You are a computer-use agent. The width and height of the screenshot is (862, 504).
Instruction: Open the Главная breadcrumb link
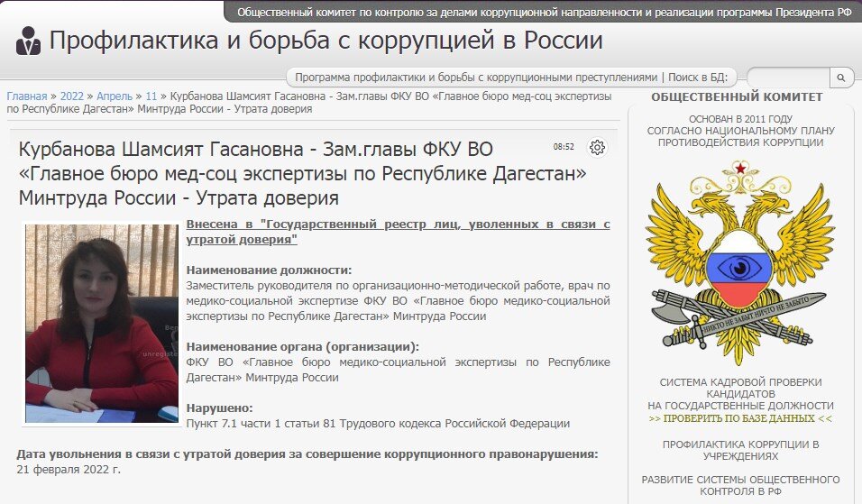[x=27, y=96]
